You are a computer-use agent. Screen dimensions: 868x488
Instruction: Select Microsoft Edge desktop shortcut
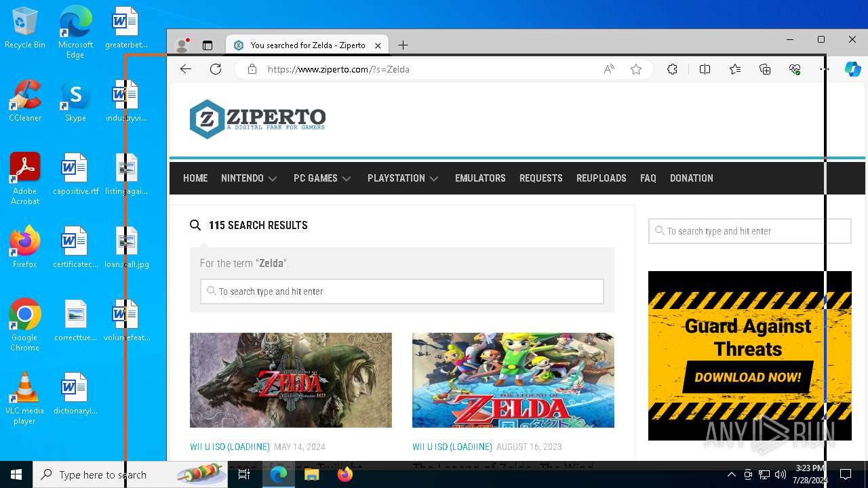(75, 33)
